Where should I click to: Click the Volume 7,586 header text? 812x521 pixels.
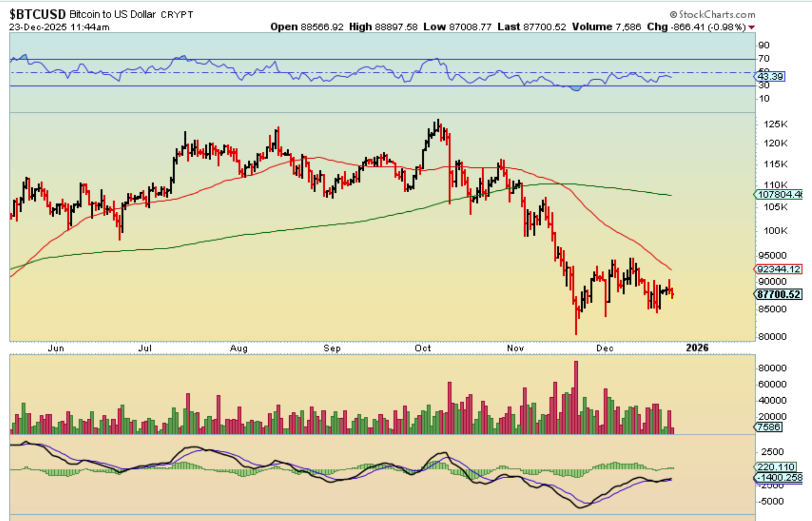point(606,27)
